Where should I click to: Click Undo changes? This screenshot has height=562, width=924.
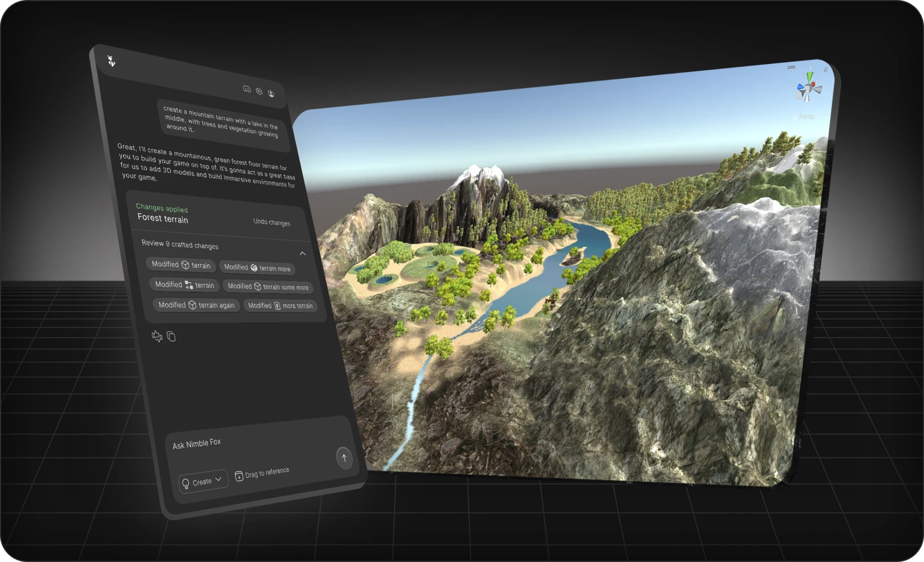click(272, 222)
